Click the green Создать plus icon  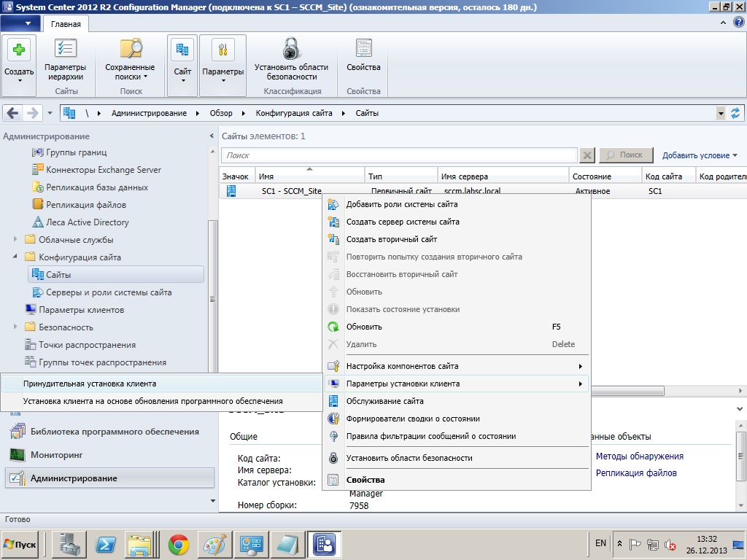[18, 50]
